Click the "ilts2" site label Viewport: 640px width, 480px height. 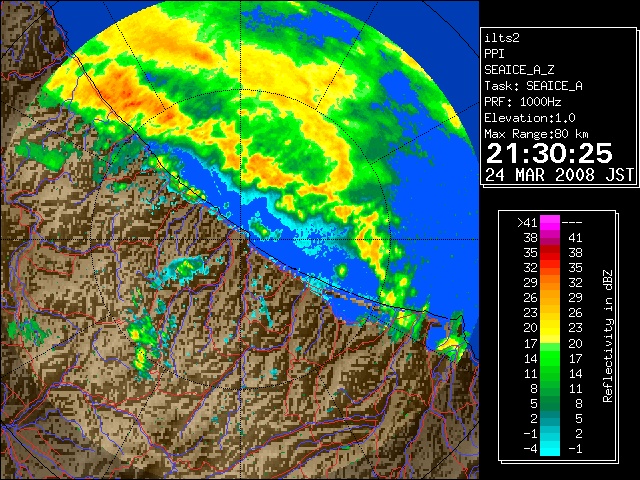[502, 38]
